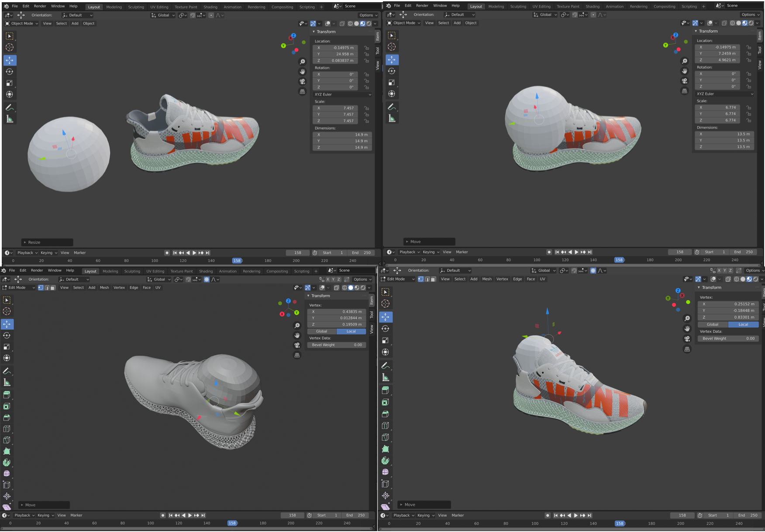Select the Annotate tool in top-left window
This screenshot has width=765, height=532.
point(10,107)
